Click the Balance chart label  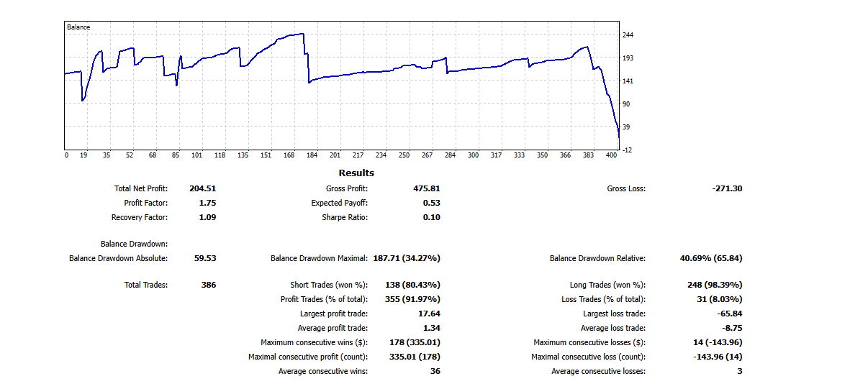78,27
